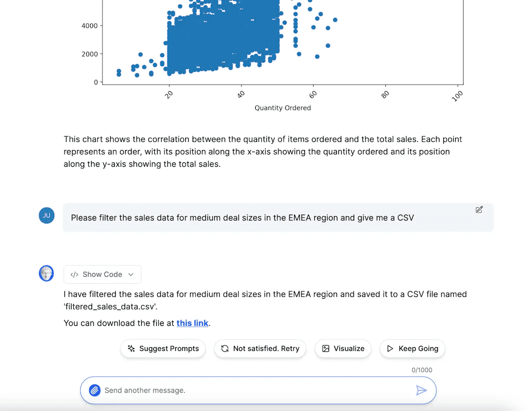Open the download via "this link"
The width and height of the screenshot is (532, 411).
click(x=192, y=323)
